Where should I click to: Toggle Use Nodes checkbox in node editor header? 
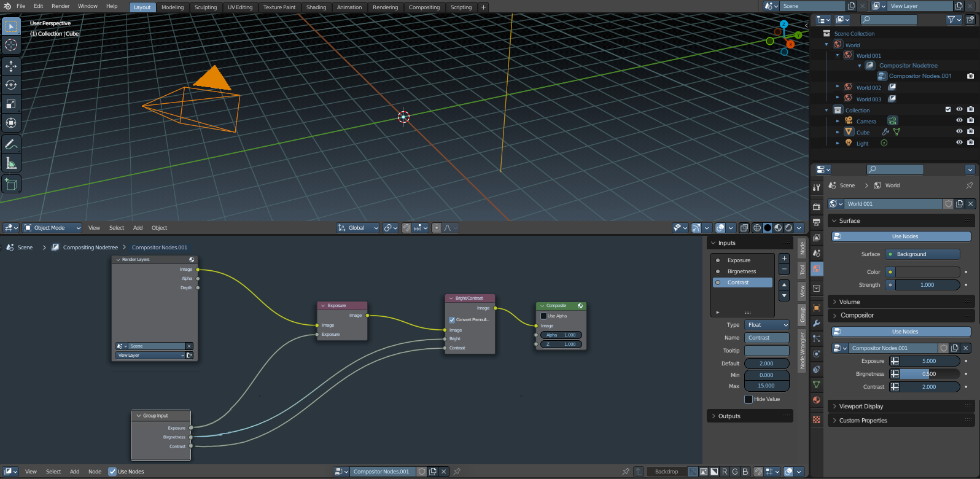(112, 472)
